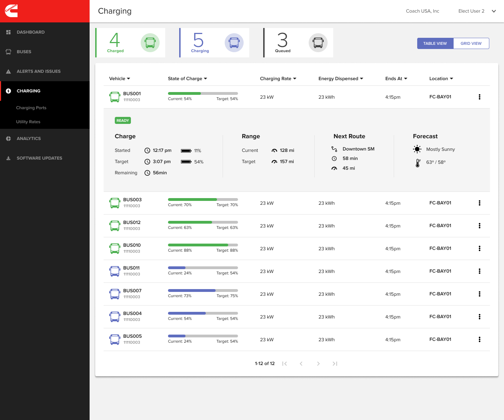
Task: Click the Software Updates download icon
Action: [x=8, y=158]
